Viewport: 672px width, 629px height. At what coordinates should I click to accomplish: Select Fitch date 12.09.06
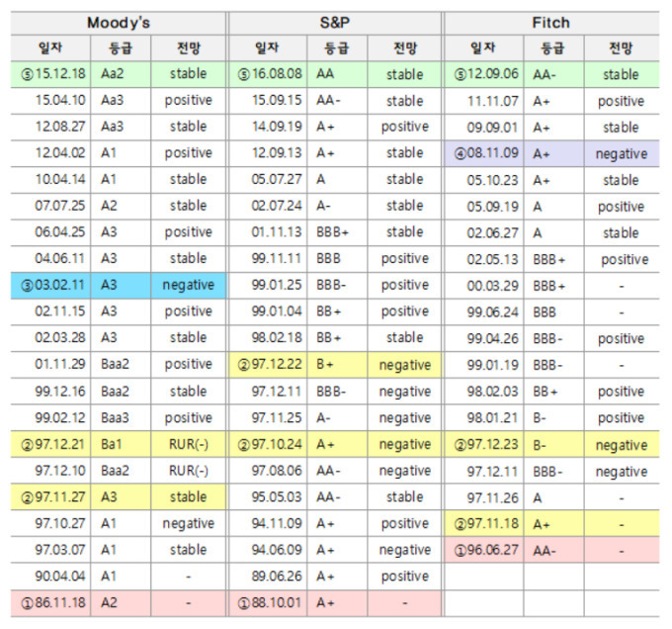click(x=484, y=74)
